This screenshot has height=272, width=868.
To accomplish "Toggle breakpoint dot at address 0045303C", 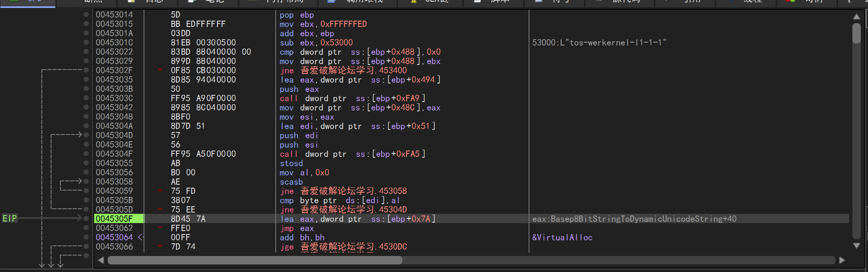I will pos(86,98).
